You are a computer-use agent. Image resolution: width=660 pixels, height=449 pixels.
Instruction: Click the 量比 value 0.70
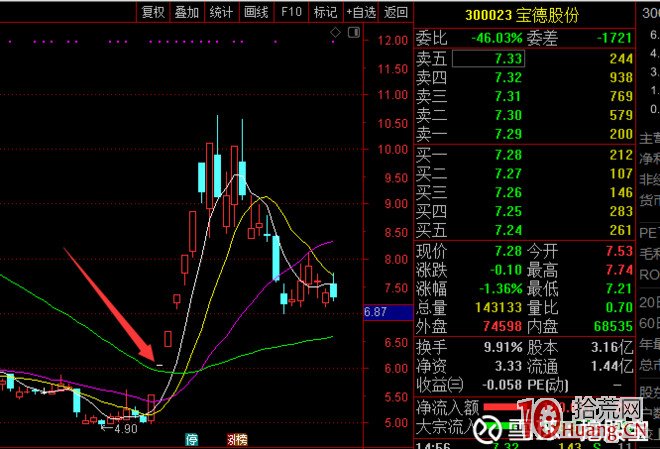click(619, 307)
